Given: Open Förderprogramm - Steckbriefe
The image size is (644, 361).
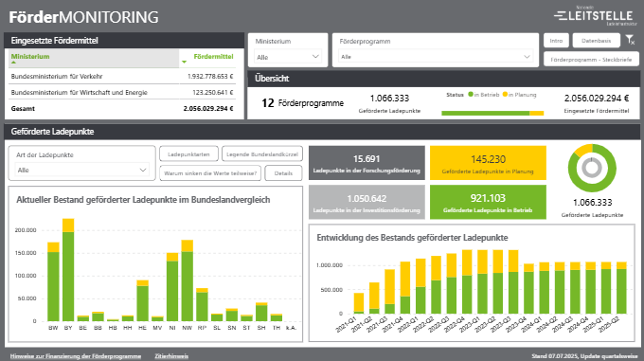Looking at the screenshot, I should [x=591, y=60].
